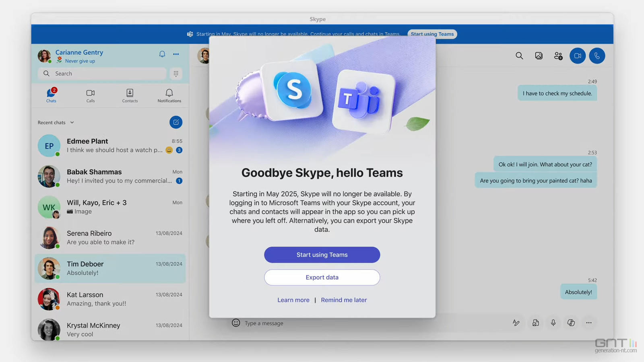Open the notifications bell beside Carianne Gentry
This screenshot has width=644, height=362.
coord(162,54)
